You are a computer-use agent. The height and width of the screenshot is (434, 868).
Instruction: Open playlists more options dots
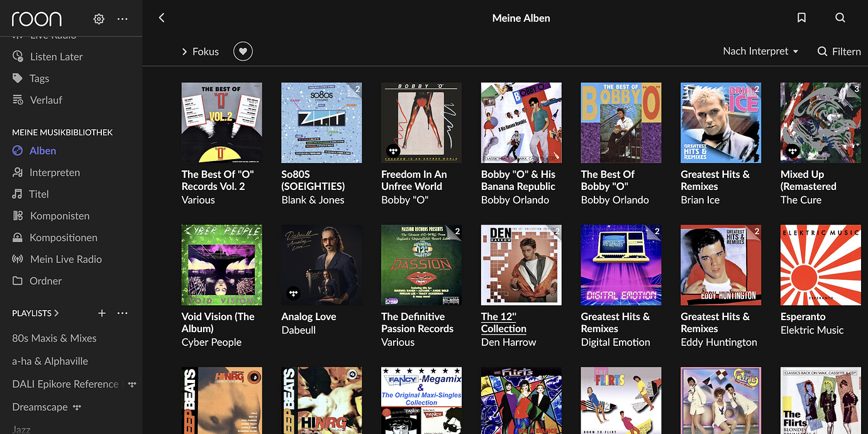pos(123,313)
